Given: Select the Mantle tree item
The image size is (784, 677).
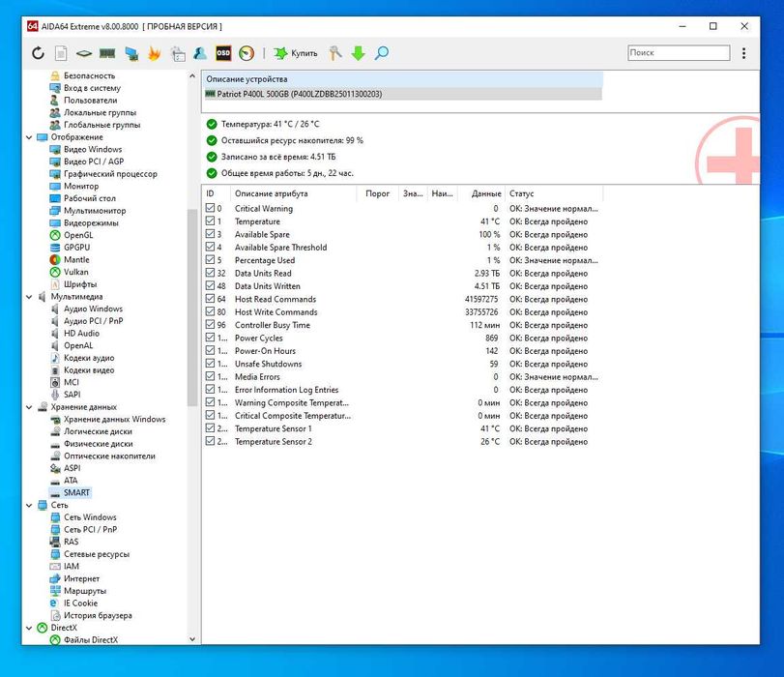Looking at the screenshot, I should coord(76,260).
